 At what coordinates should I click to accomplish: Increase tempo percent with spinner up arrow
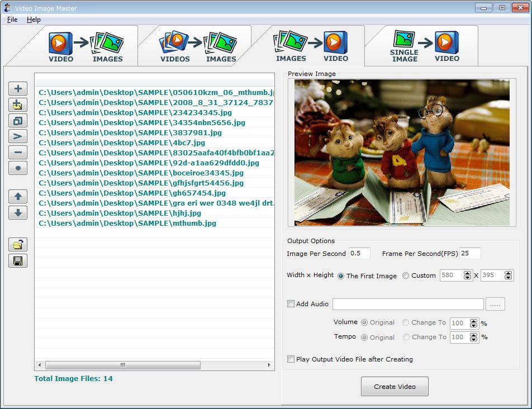coord(474,335)
